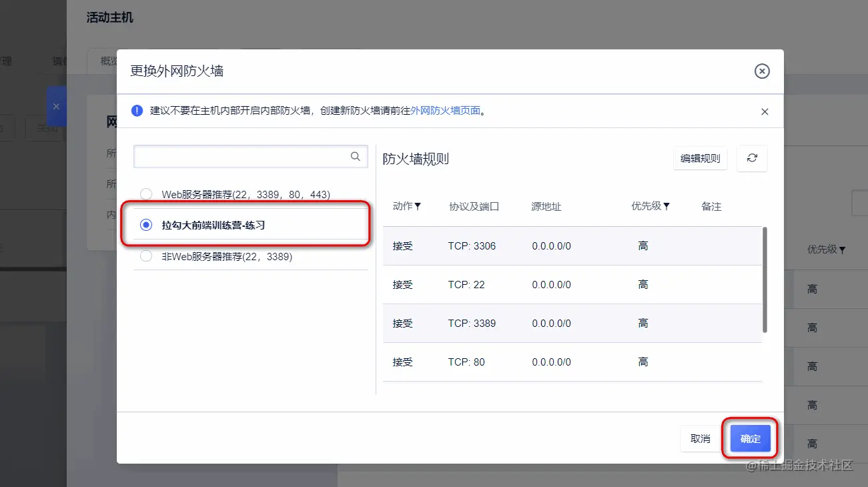868x487 pixels.
Task: Click the 编辑规则 button
Action: coord(700,158)
